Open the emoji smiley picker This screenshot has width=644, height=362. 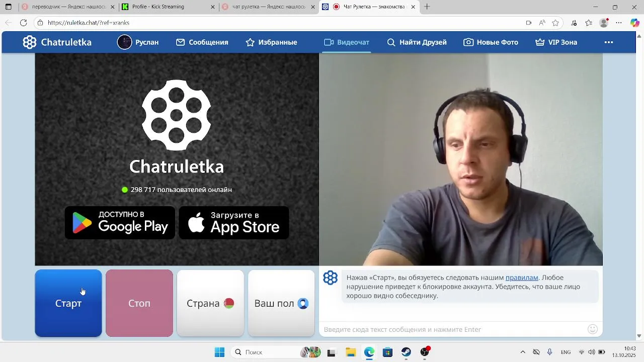click(x=593, y=329)
